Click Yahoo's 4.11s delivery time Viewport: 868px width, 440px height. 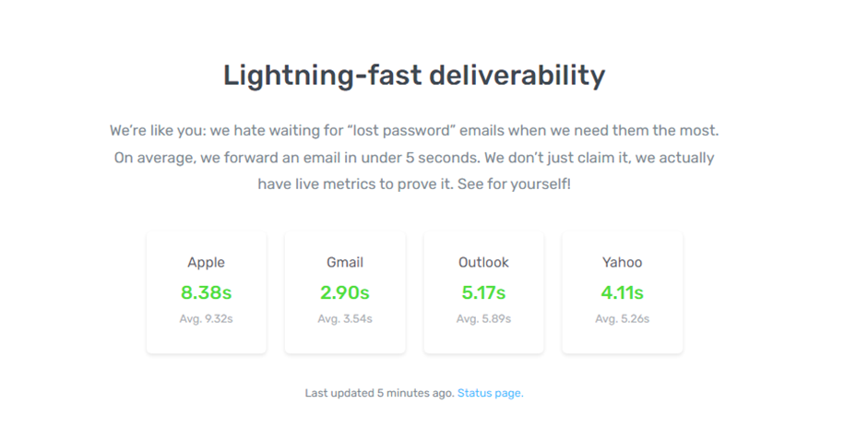pos(622,293)
